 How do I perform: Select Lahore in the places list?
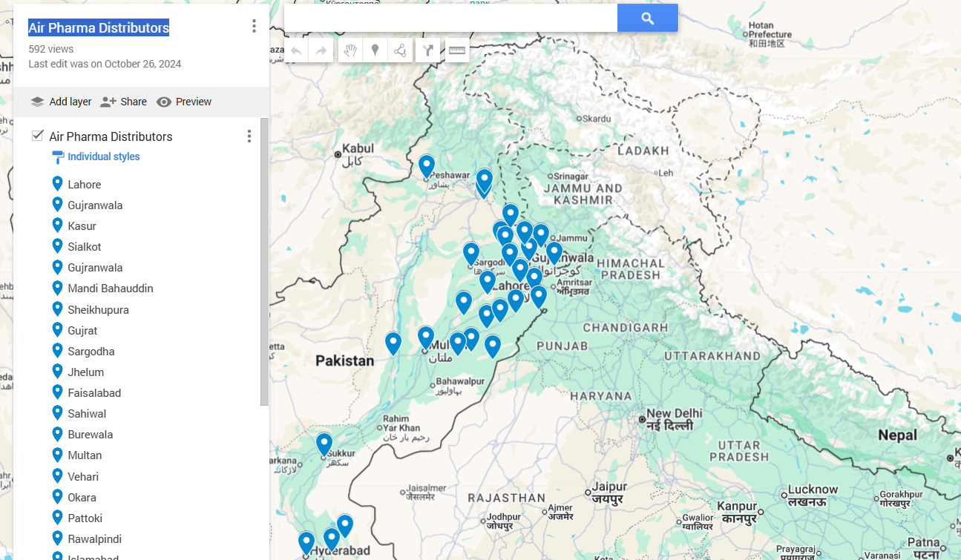[x=84, y=184]
